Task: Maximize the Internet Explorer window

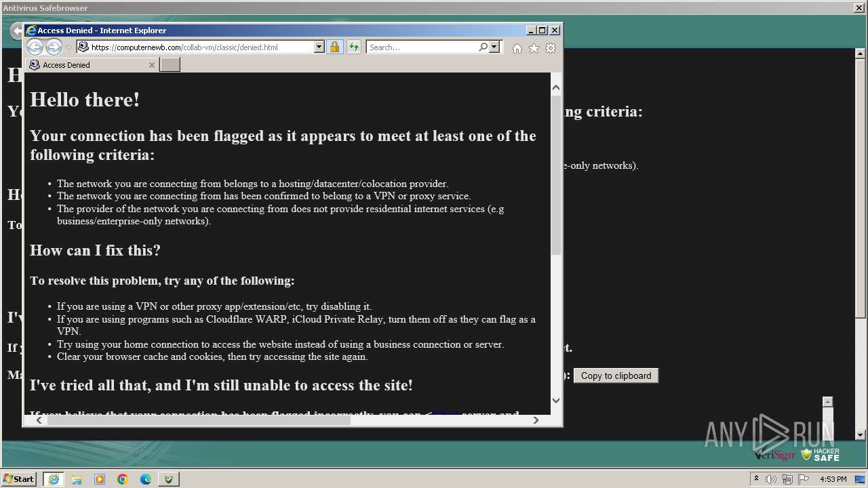Action: pyautogui.click(x=542, y=30)
